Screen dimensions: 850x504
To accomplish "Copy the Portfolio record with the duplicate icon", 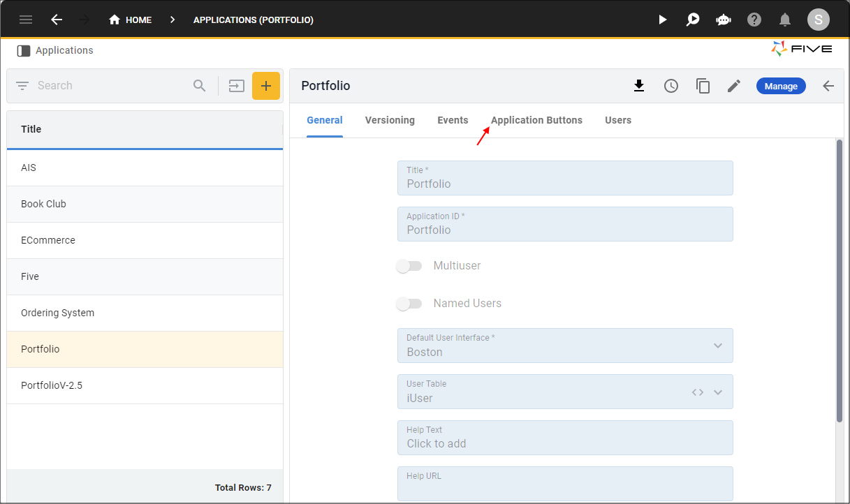I will pos(703,85).
